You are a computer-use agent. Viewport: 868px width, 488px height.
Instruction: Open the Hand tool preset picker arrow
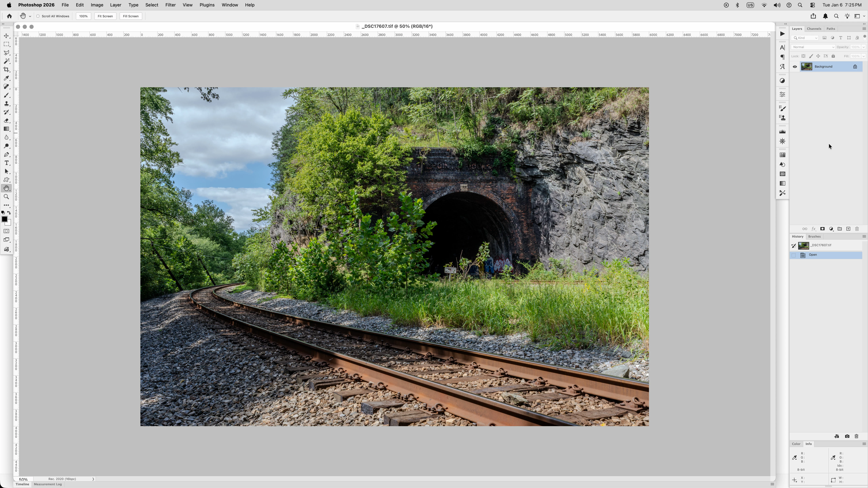pos(30,16)
